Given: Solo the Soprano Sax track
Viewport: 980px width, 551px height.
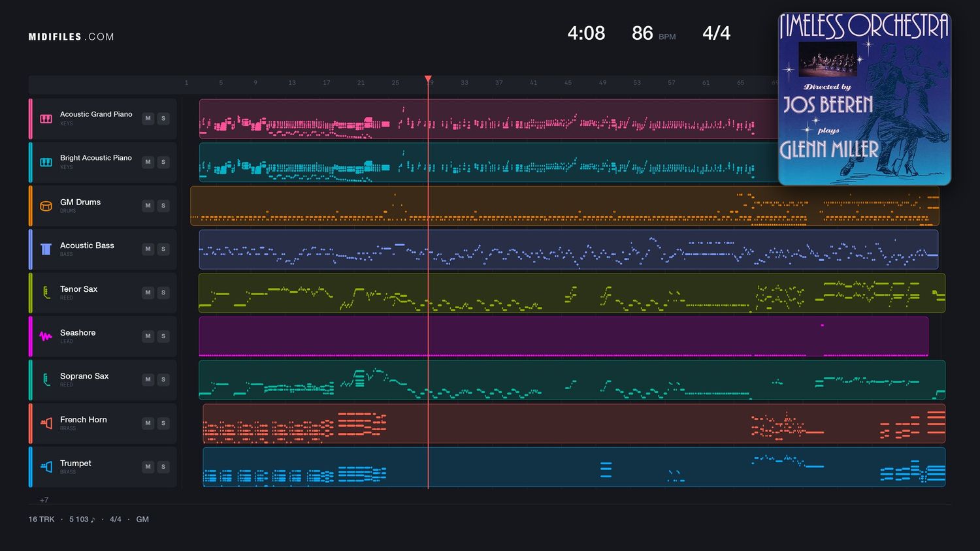Looking at the screenshot, I should coord(163,379).
